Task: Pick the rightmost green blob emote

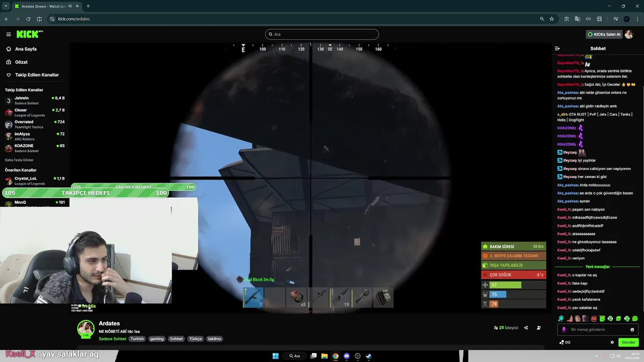Action: click(635, 319)
